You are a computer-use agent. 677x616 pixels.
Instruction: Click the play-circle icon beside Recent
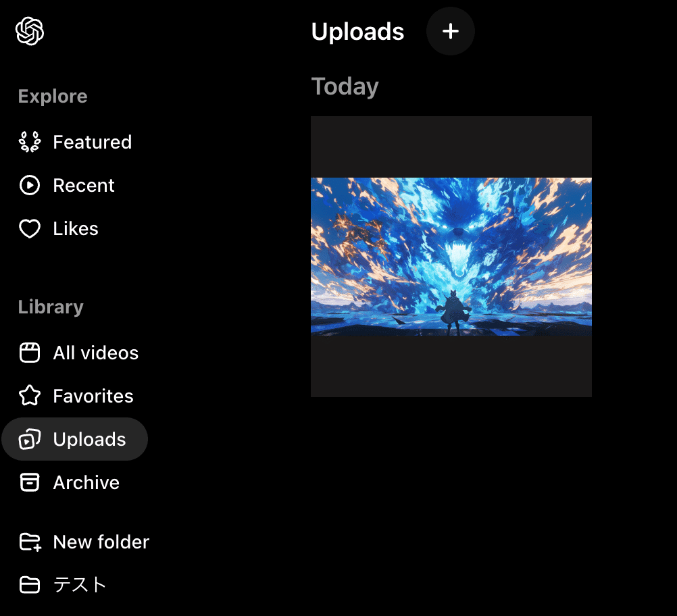coord(30,185)
